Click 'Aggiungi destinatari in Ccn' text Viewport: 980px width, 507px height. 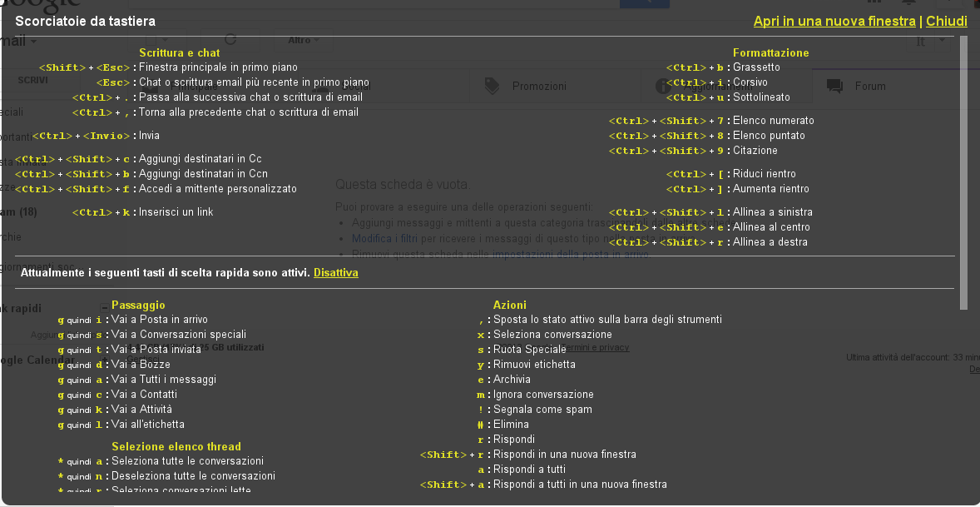click(203, 173)
